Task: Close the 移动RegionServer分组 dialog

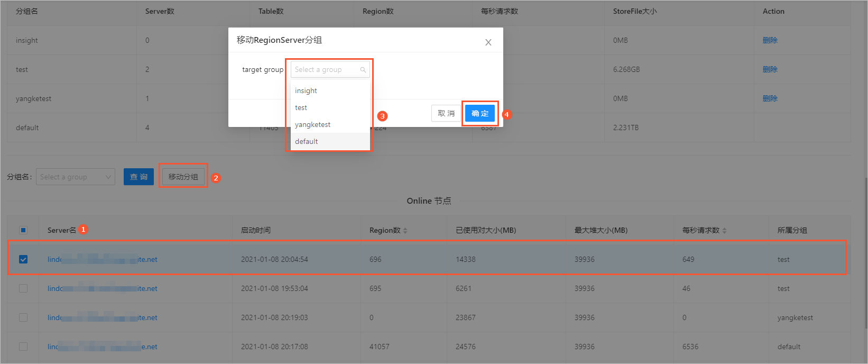Action: [488, 42]
